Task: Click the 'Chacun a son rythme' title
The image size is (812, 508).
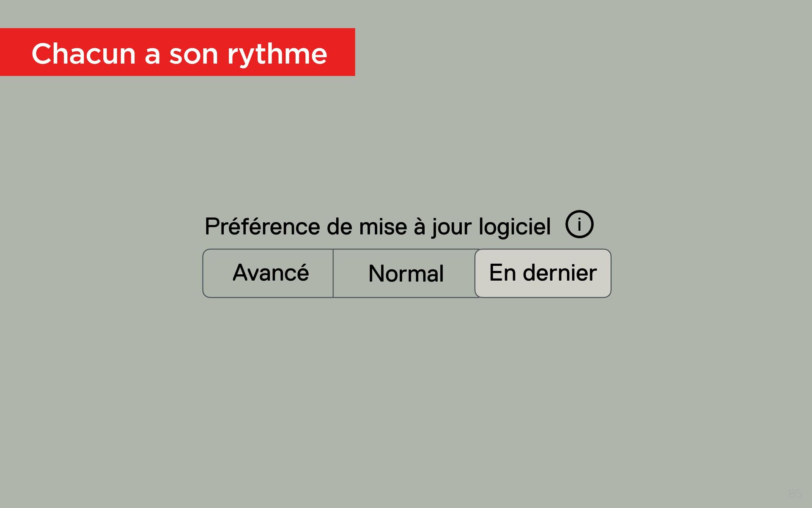Action: coord(179,54)
